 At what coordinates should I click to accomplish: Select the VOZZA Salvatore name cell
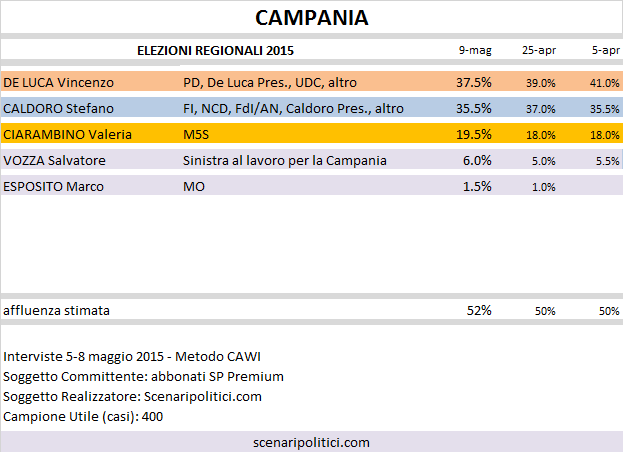(x=54, y=160)
